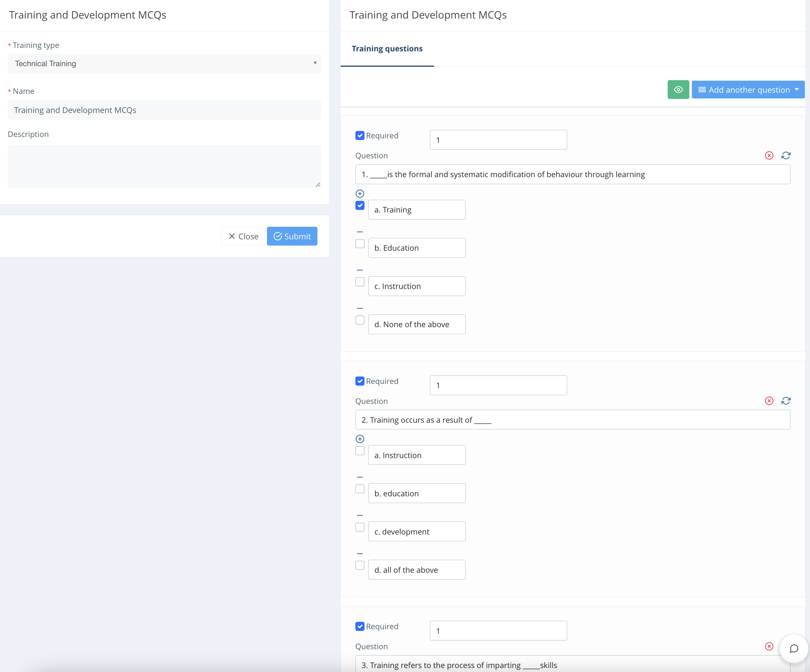
Task: Check the 'b. Education' answer checkbox
Action: point(359,244)
